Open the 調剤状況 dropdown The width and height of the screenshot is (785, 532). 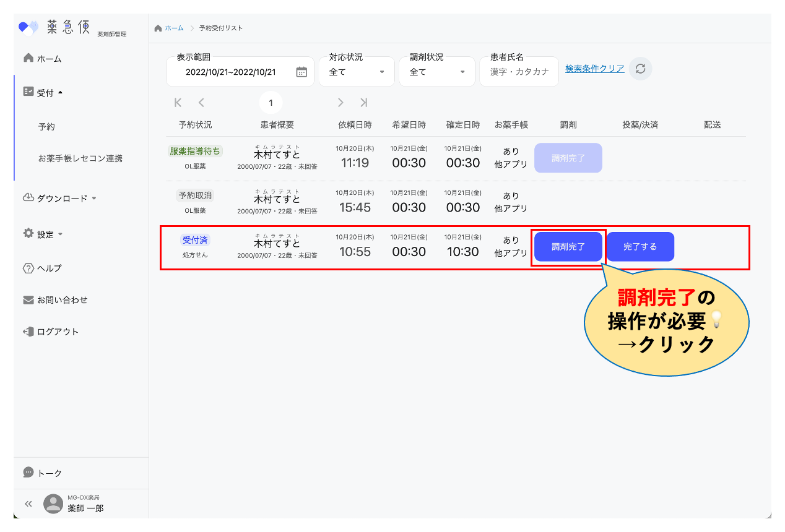pos(437,72)
